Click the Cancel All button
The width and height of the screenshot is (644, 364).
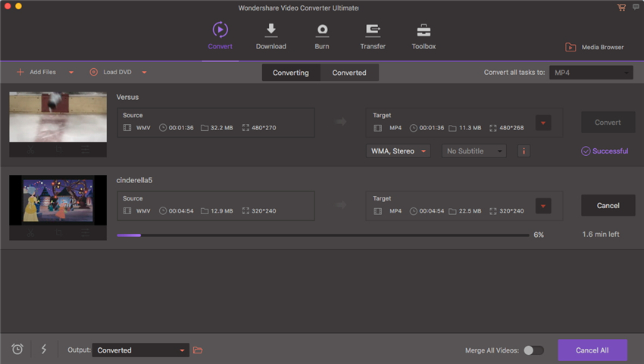[x=592, y=350]
